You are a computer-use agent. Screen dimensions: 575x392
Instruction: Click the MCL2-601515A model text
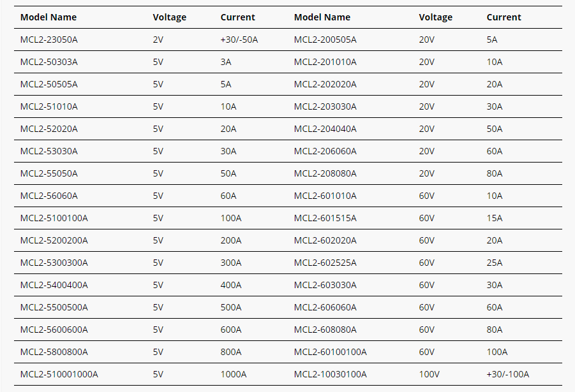coord(325,218)
